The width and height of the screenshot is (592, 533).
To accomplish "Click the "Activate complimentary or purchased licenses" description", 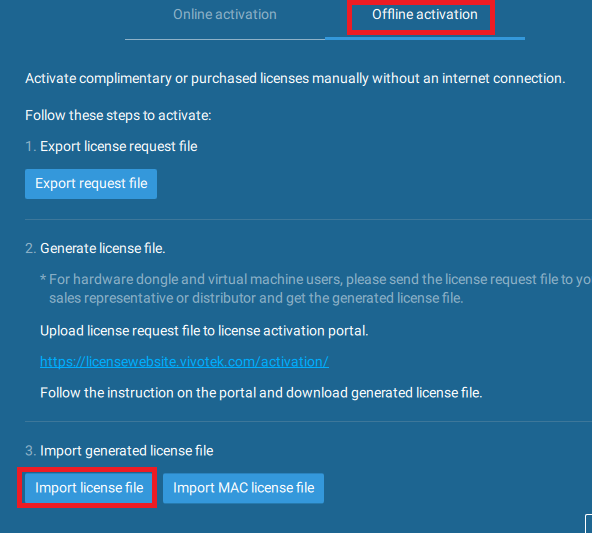I will coord(295,79).
